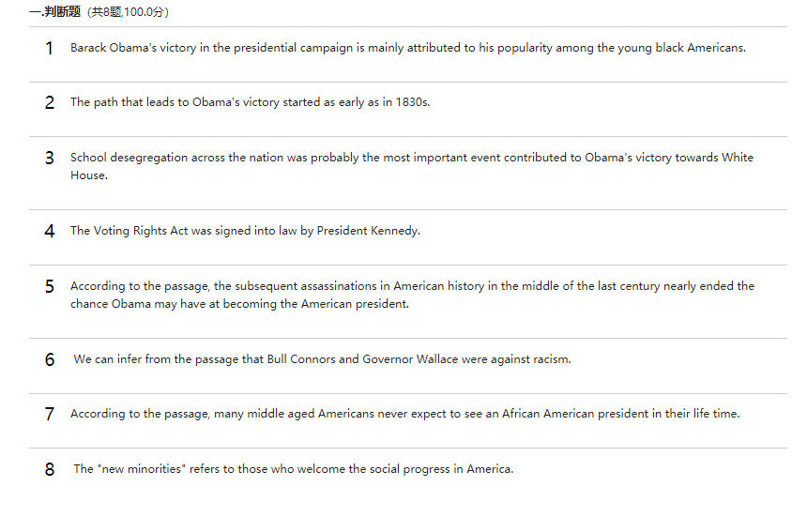Click question number 2
This screenshot has height=532, width=792.
(50, 102)
